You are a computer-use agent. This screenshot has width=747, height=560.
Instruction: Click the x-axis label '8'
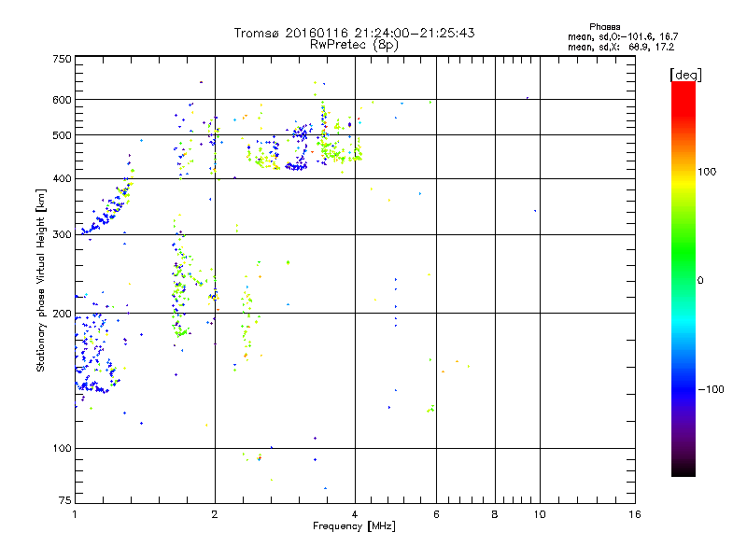click(495, 514)
